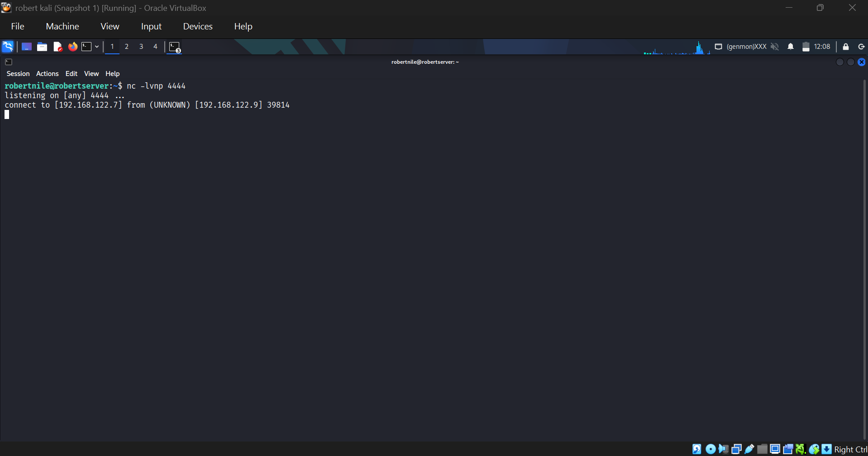Open VirtualBox Input menu

(x=151, y=26)
